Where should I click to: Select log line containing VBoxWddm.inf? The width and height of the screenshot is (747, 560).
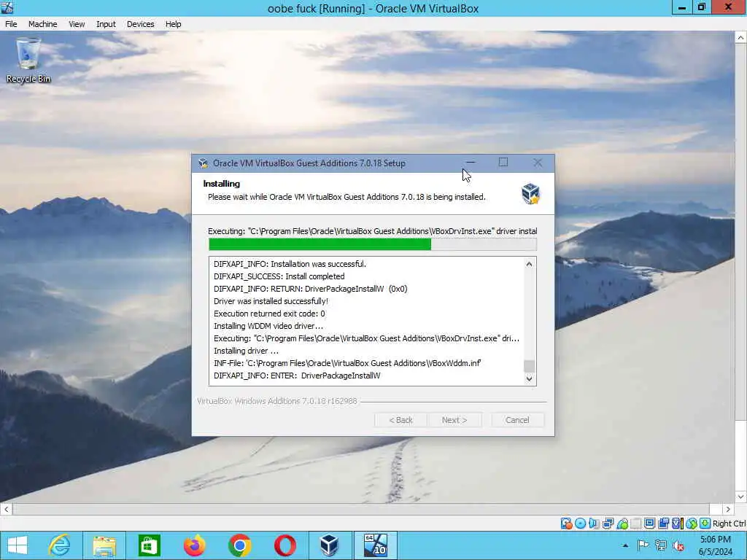click(347, 363)
